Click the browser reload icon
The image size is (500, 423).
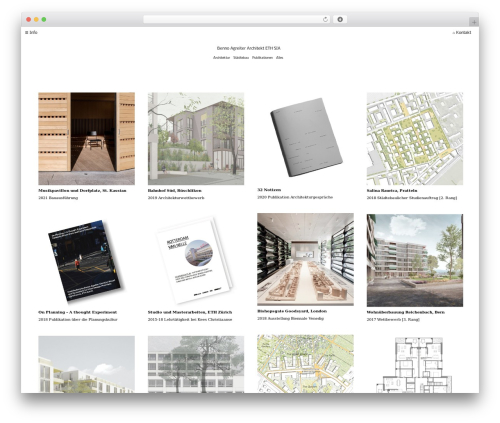pos(325,19)
